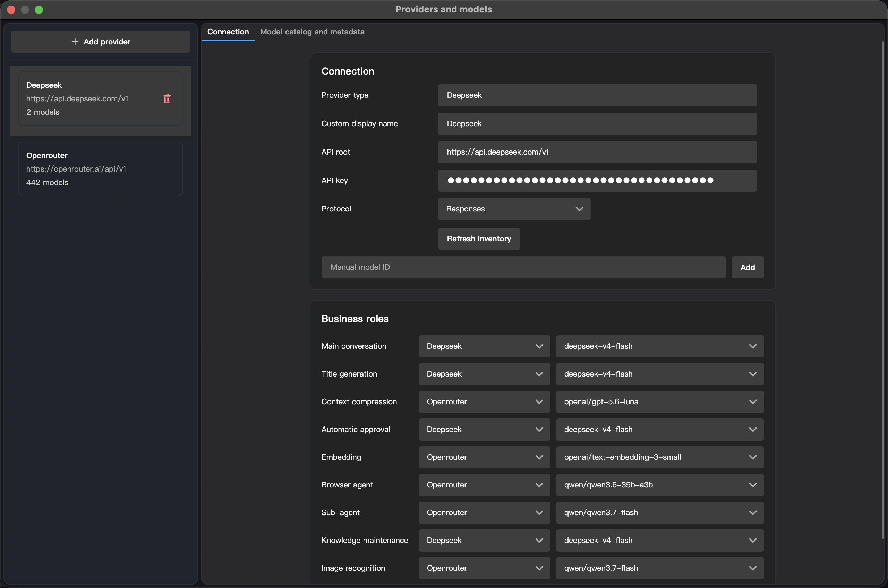Select the Openrouter provider card
Viewport: 888px width, 588px height.
click(101, 169)
